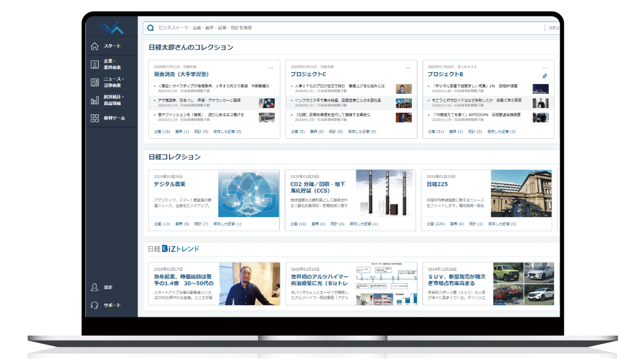Open the スタート home icon in the sidebar

point(94,46)
